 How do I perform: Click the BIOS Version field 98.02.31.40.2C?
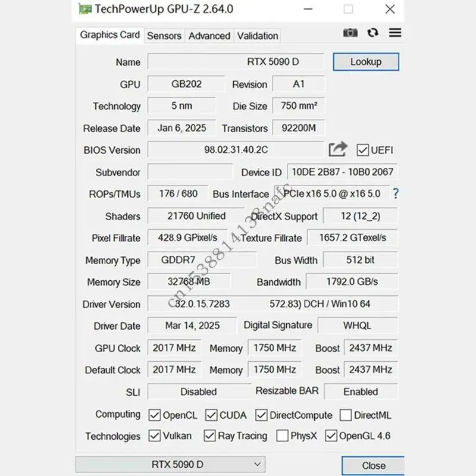pyautogui.click(x=236, y=150)
